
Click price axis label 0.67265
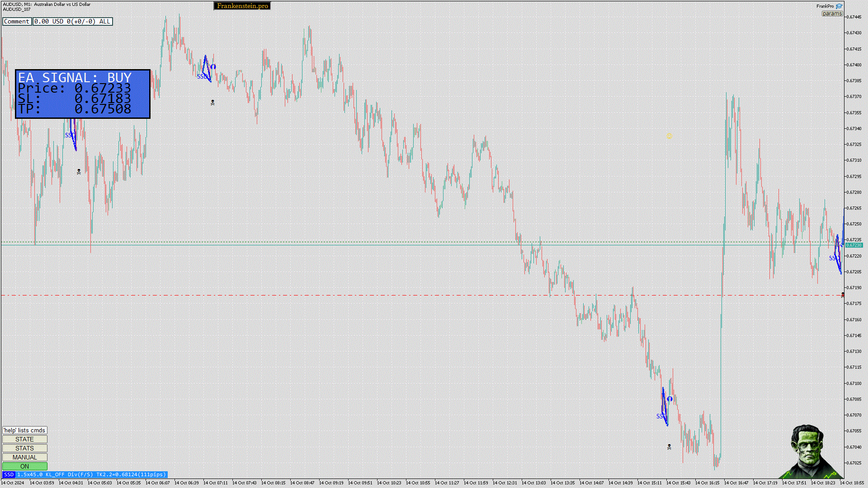click(x=854, y=208)
